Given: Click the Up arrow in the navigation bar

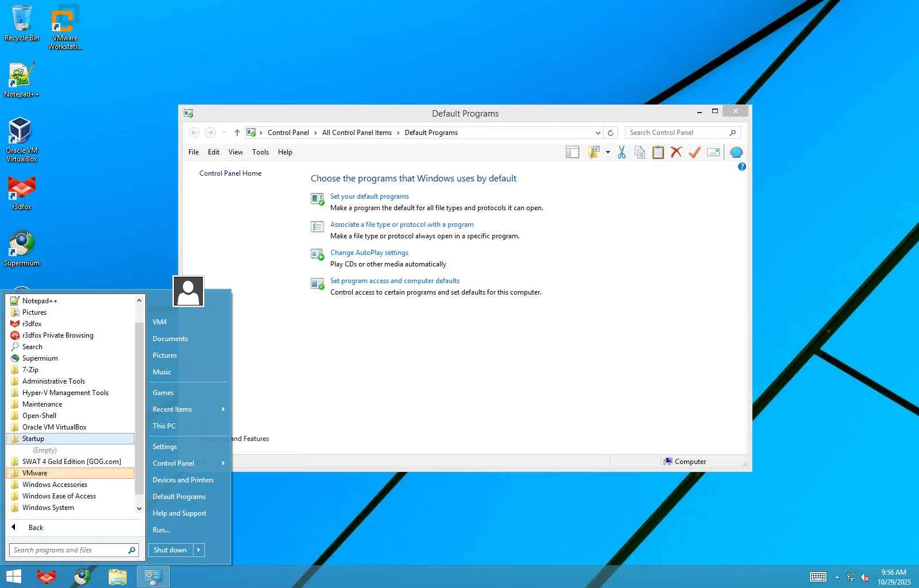Looking at the screenshot, I should (237, 133).
